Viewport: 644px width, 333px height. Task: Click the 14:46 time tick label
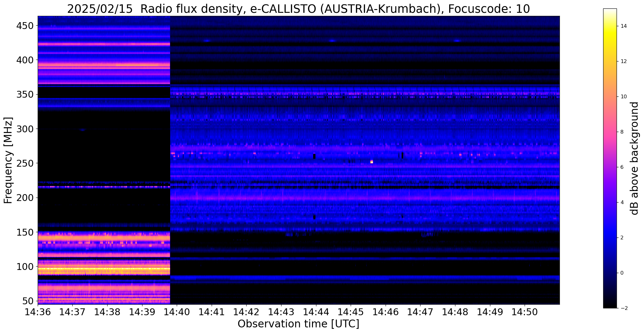[x=386, y=312]
